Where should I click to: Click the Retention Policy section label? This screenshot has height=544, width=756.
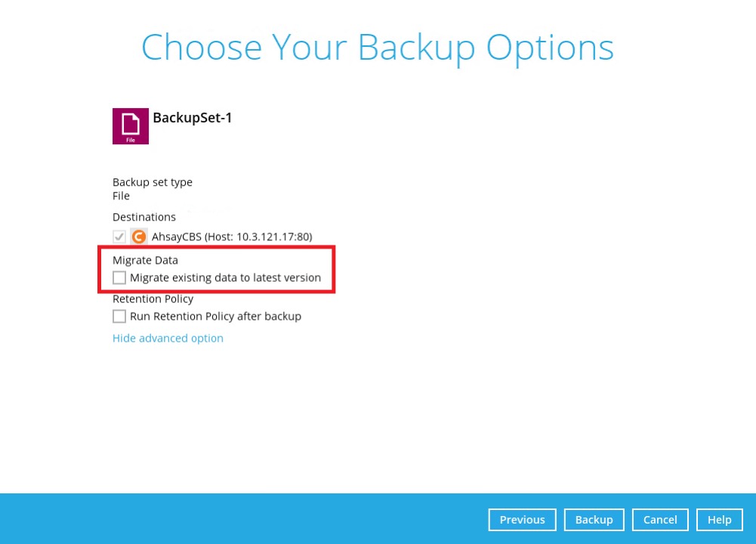[x=153, y=298]
